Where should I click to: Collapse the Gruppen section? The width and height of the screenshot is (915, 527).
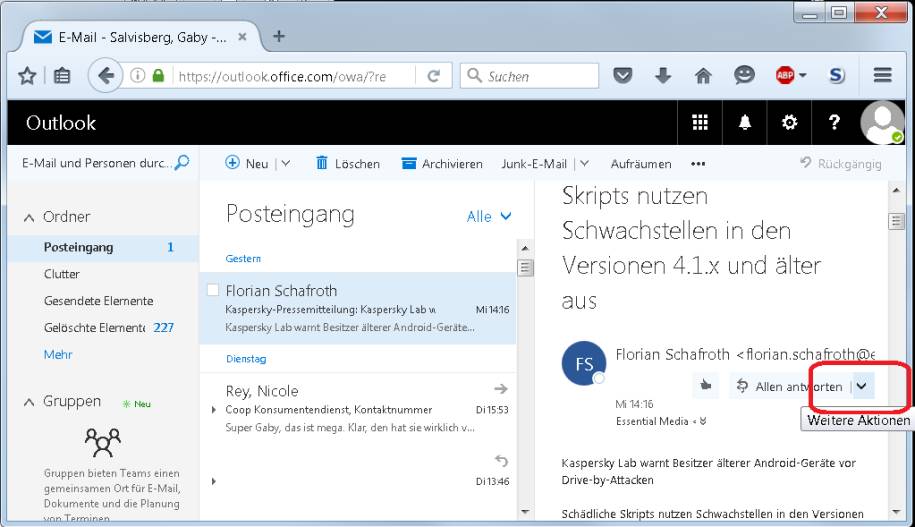(x=29, y=402)
